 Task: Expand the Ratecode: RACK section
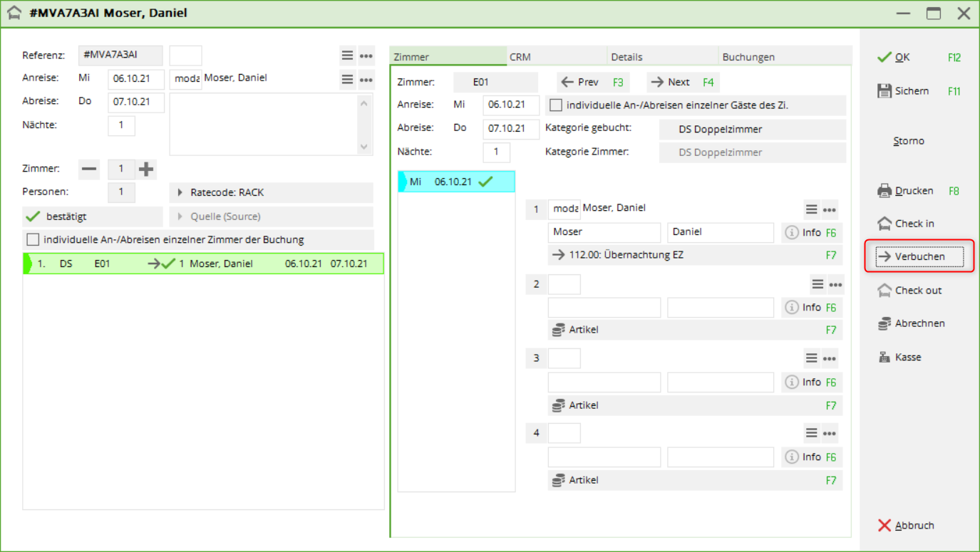coord(180,192)
